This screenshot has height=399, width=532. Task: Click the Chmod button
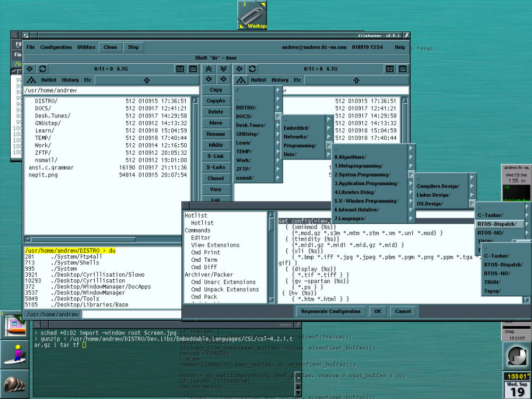pyautogui.click(x=216, y=178)
